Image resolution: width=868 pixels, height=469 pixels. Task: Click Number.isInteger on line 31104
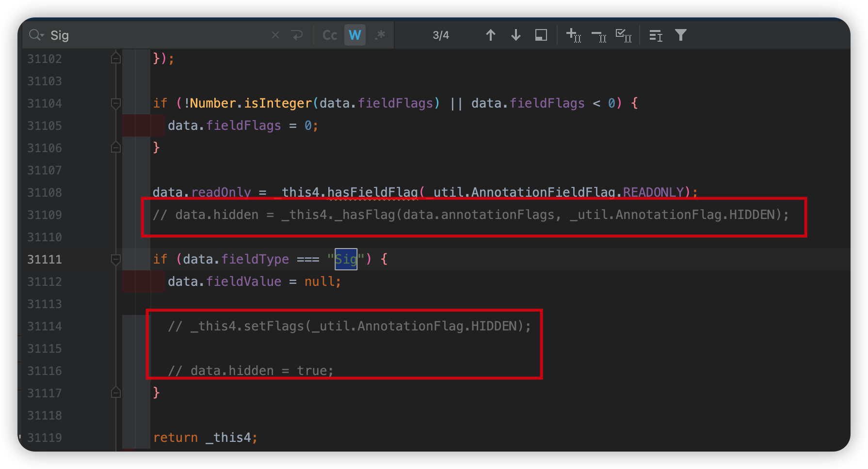click(x=251, y=103)
